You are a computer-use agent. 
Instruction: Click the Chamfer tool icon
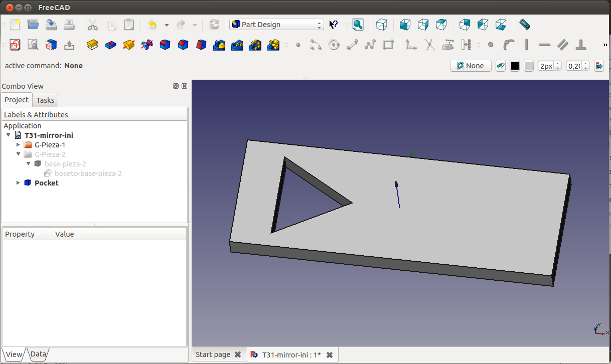183,45
